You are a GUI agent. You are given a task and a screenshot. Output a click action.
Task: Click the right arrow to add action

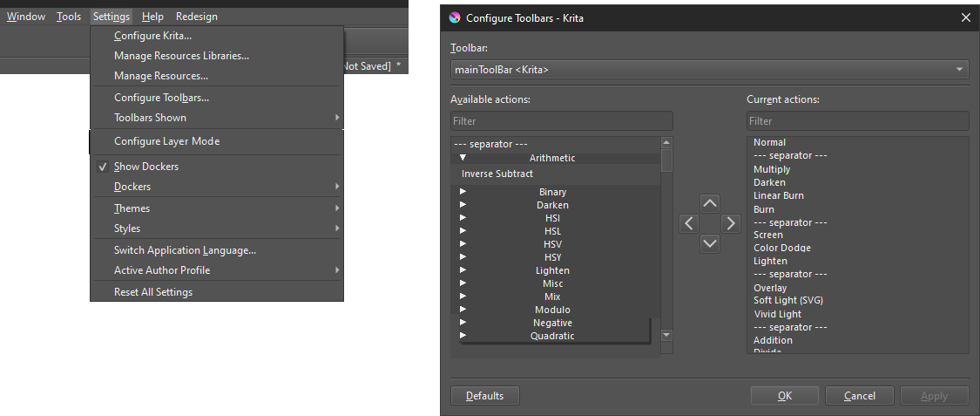[731, 224]
